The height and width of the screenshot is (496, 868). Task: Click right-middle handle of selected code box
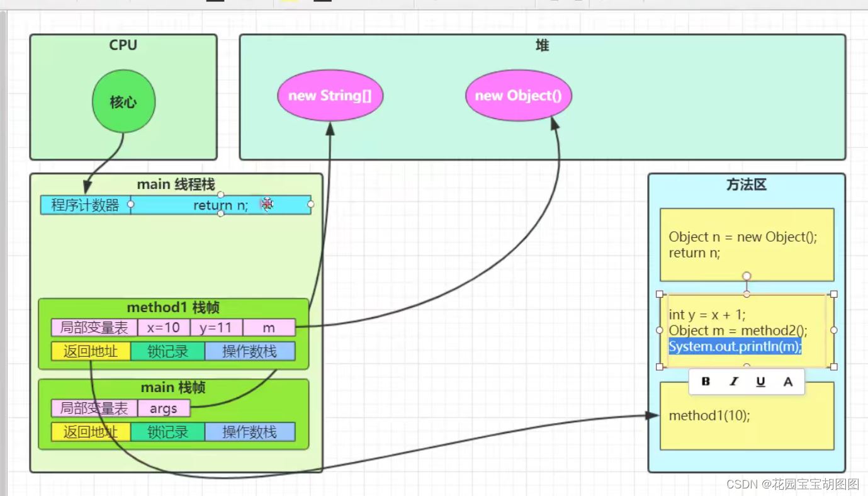coord(834,330)
